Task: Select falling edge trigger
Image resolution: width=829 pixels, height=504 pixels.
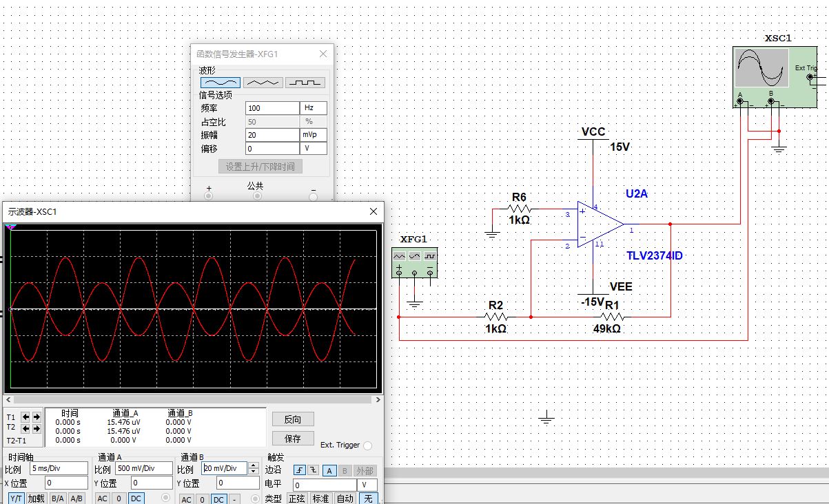Action: pos(313,470)
